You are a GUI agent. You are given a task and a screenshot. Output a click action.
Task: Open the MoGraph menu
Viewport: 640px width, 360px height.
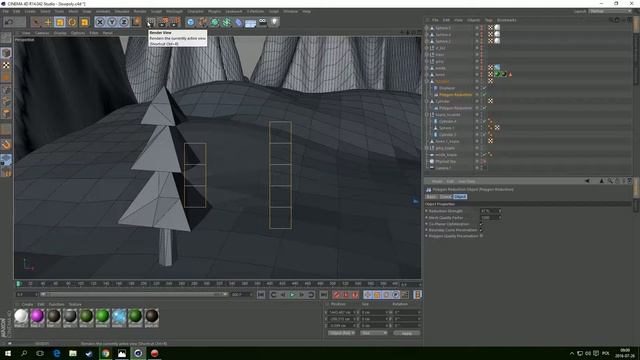[174, 11]
